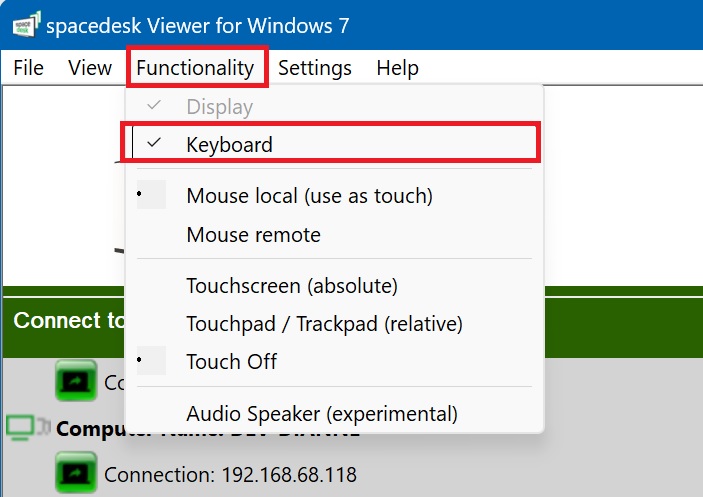Enable Audio Speaker (experimental)
703x497 pixels.
tap(332, 414)
